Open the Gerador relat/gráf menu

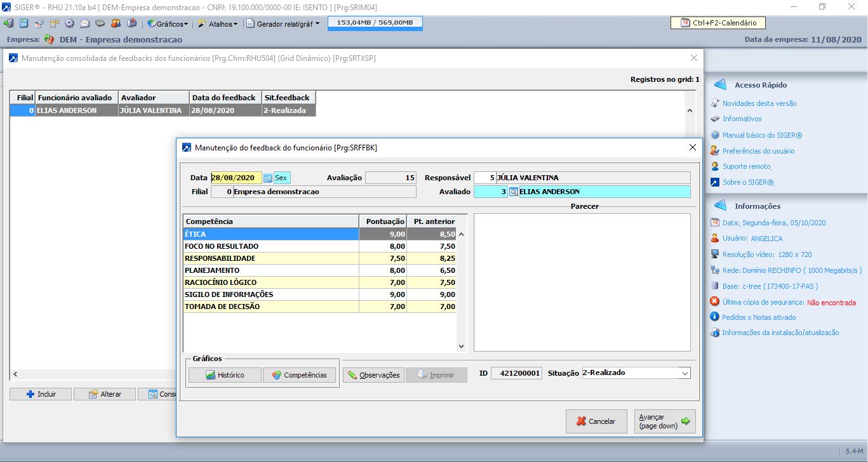(x=283, y=23)
